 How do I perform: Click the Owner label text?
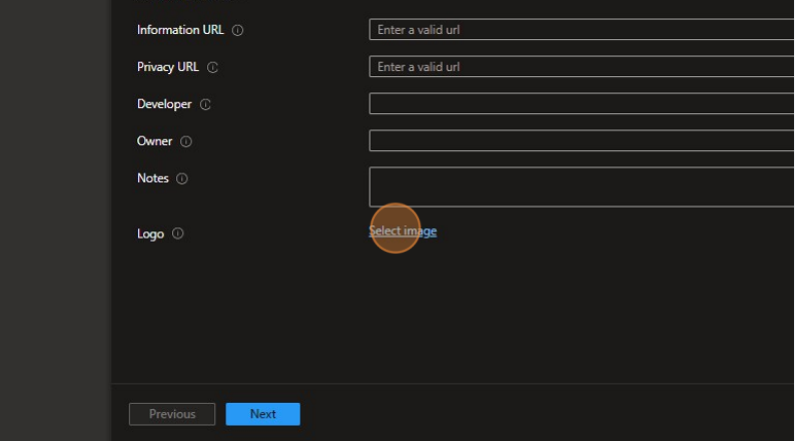pyautogui.click(x=154, y=142)
